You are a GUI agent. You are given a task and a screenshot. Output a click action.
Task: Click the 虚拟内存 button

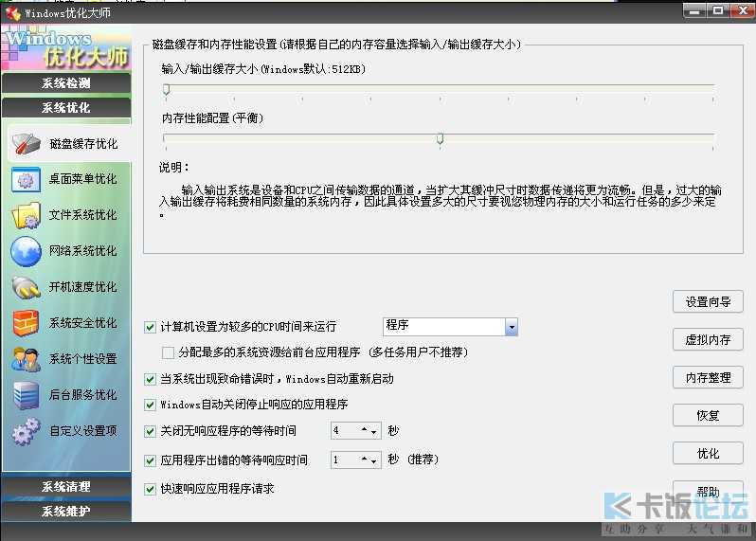tap(708, 340)
